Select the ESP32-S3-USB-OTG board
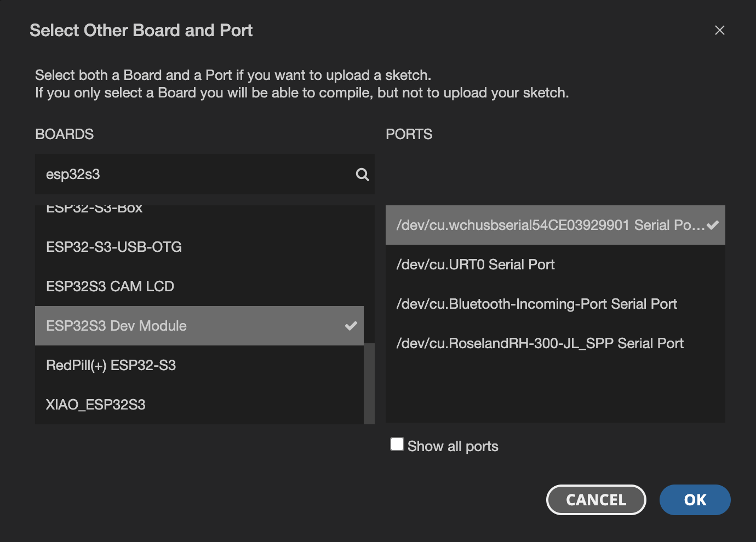Screen dimensions: 756x542 [x=113, y=247]
